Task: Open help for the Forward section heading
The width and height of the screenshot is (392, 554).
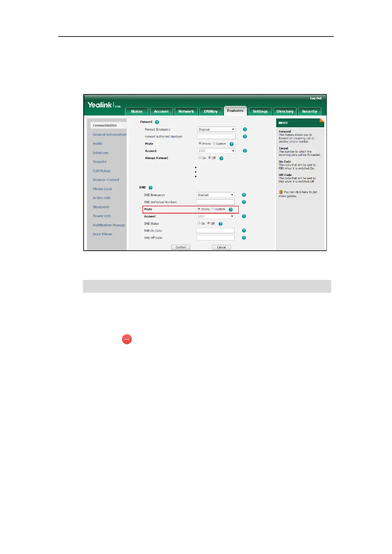Action: pos(157,122)
